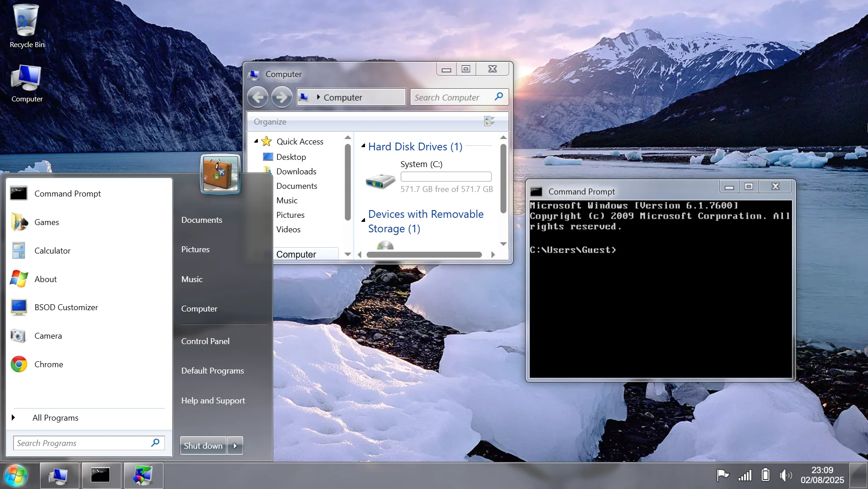Open the Camera app
This screenshot has height=489, width=868.
click(48, 336)
